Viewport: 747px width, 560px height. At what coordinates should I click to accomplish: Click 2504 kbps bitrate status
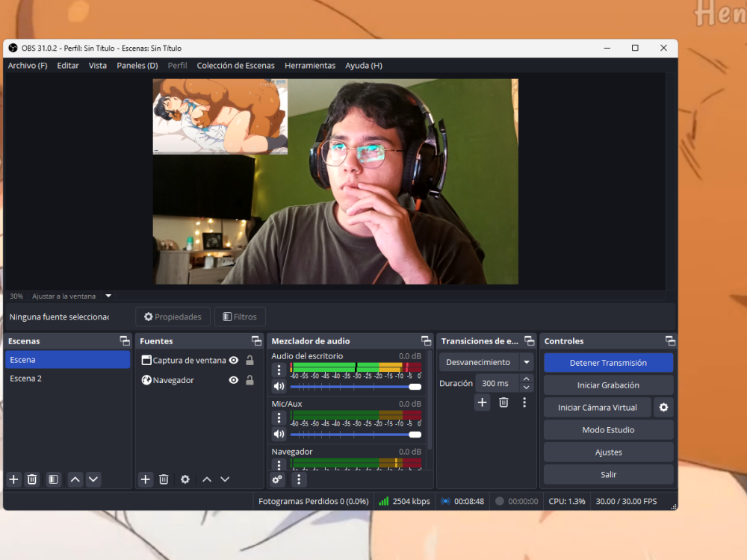coord(404,501)
